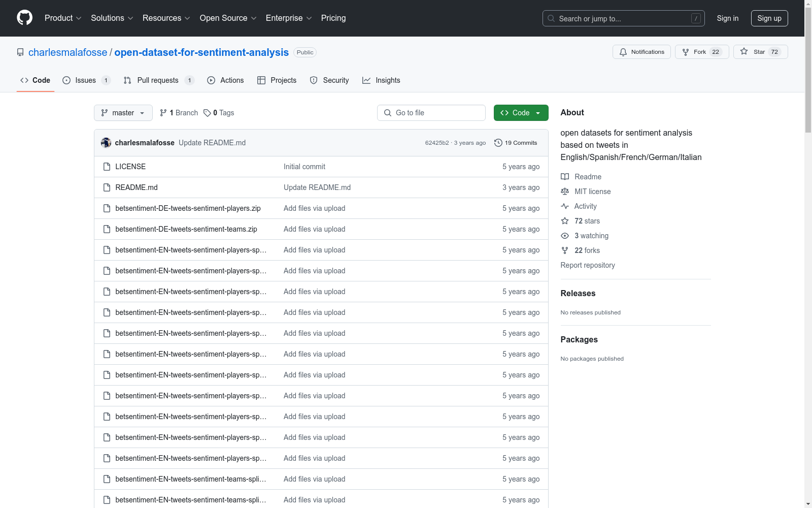Open the Packages section heading
This screenshot has width=812, height=508.
(579, 339)
